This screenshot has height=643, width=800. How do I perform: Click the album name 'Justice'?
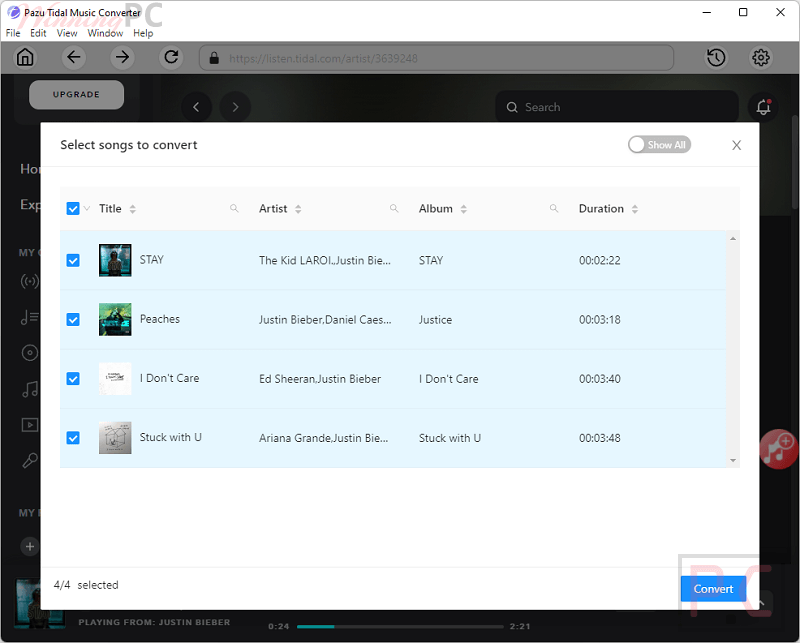(x=435, y=320)
